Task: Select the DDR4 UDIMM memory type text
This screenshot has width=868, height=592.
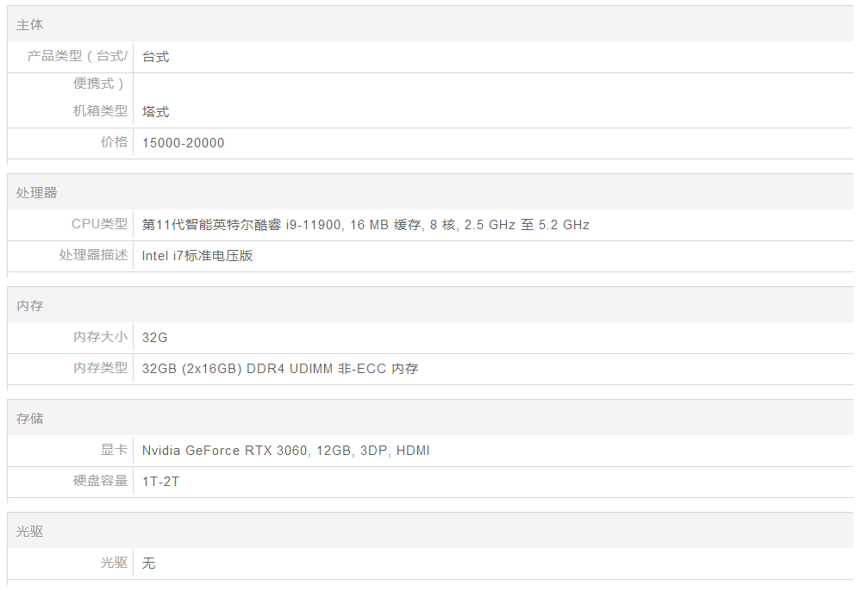Action: click(284, 369)
